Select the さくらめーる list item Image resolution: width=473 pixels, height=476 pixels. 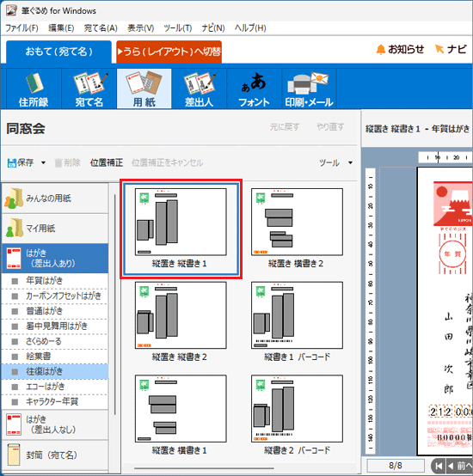click(55, 341)
